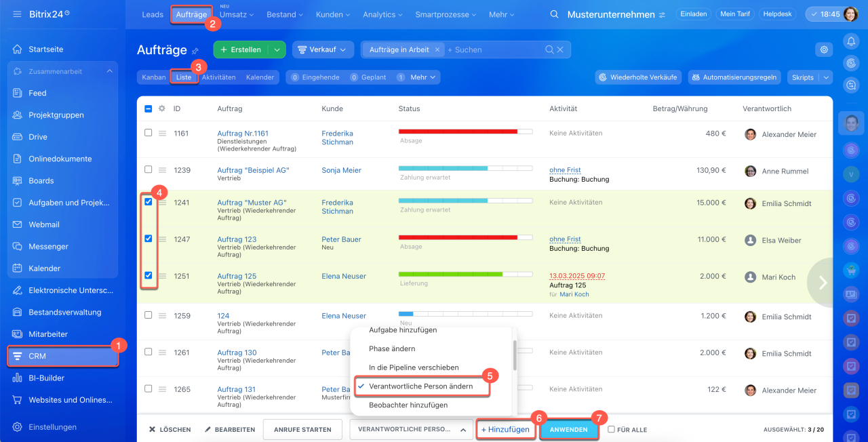This screenshot has width=868, height=442.
Task: Open the Verkauf pipeline dropdown
Action: (323, 49)
